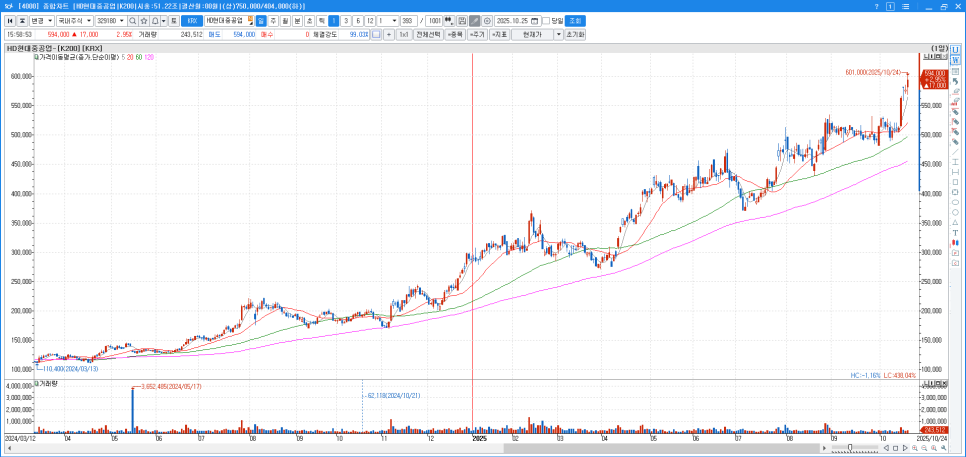Select the 일 (daily) period toggle

click(261, 20)
